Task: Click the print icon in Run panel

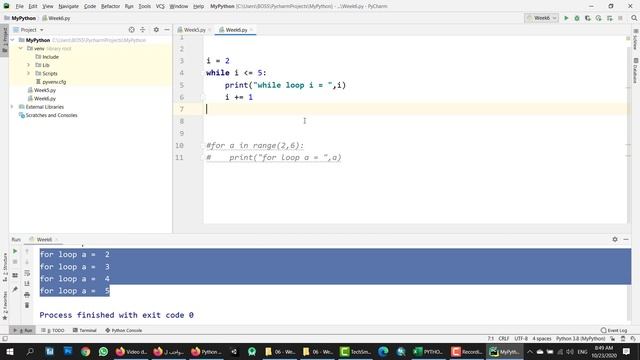Action: [27, 294]
